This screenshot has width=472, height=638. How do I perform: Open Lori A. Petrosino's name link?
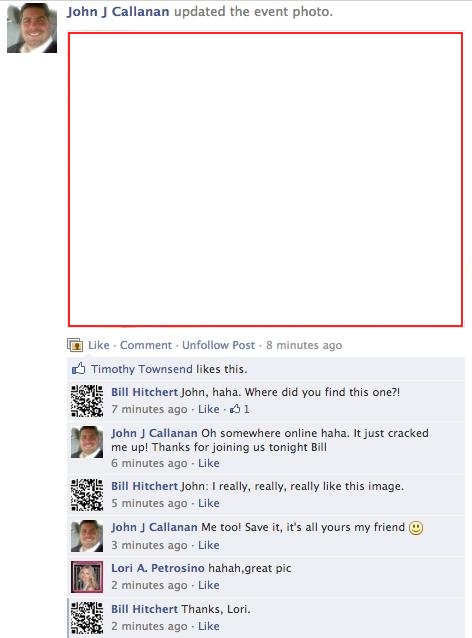pos(158,568)
